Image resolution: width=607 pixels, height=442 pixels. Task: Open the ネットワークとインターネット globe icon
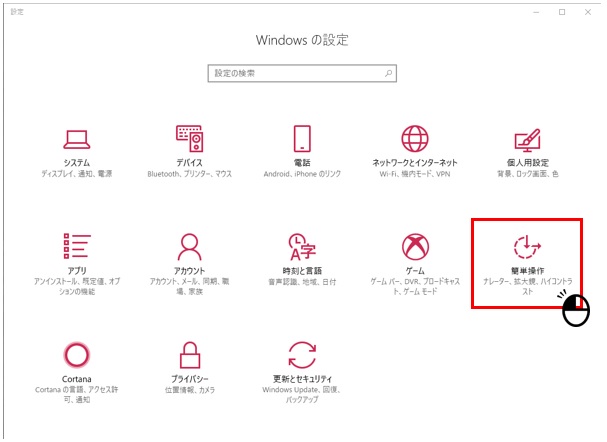tap(415, 138)
